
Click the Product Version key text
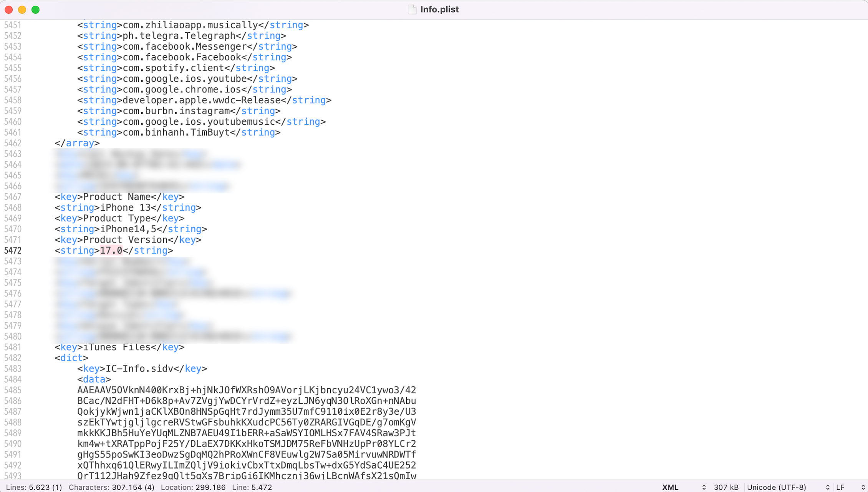point(125,240)
